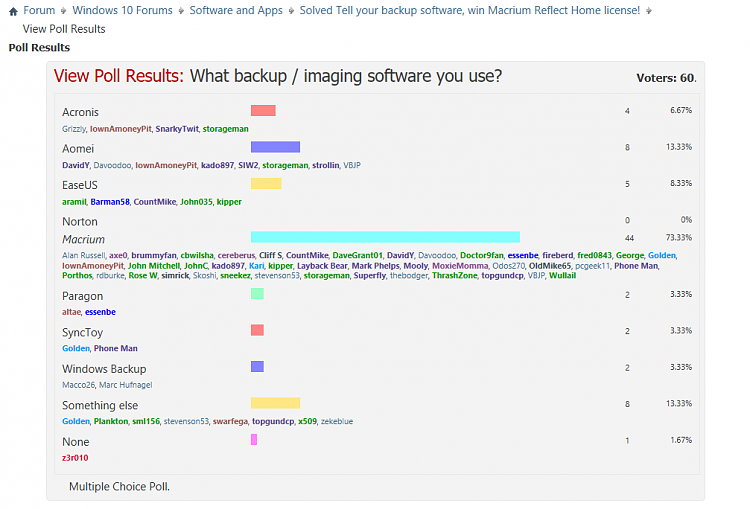This screenshot has height=509, width=750.
Task: Open the Software and Apps breadcrumb
Action: 236,10
